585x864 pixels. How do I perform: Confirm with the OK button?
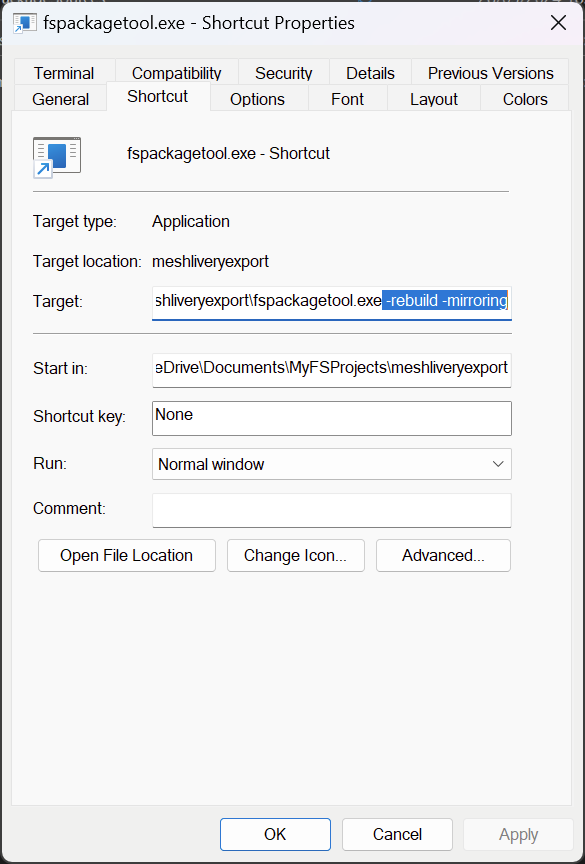pyautogui.click(x=275, y=834)
